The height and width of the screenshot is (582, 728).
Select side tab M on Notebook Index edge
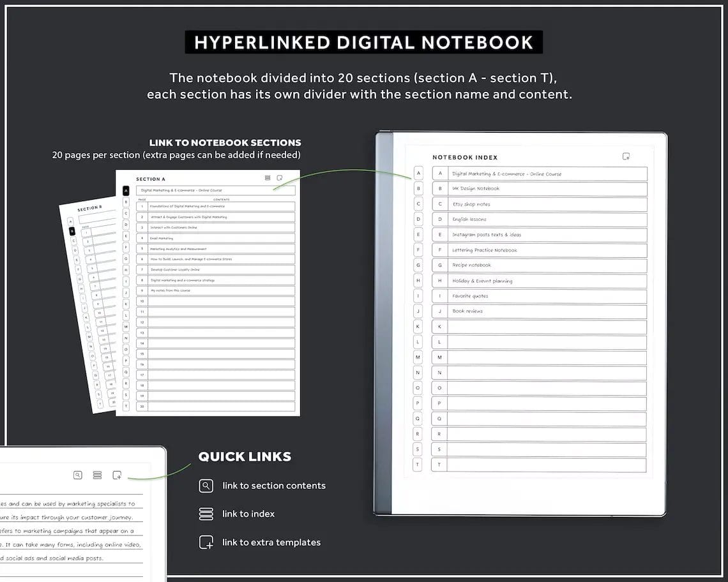coord(418,357)
